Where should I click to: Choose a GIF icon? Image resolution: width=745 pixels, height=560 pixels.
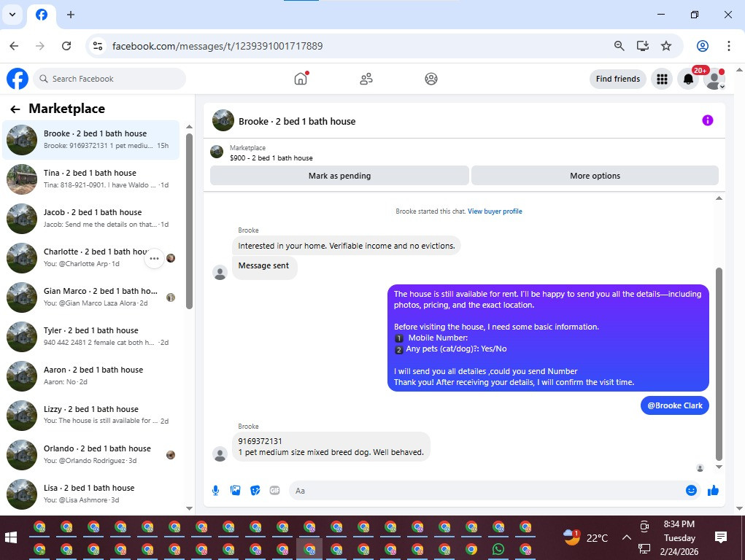(x=274, y=491)
